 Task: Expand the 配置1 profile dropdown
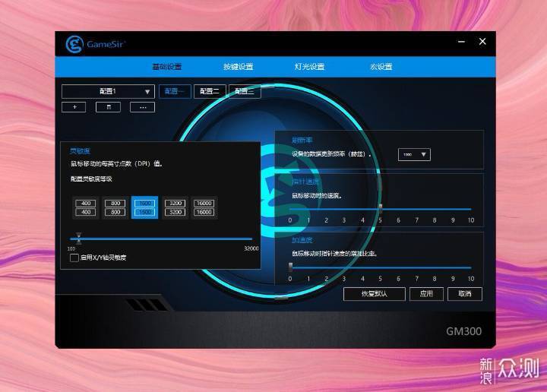[108, 92]
